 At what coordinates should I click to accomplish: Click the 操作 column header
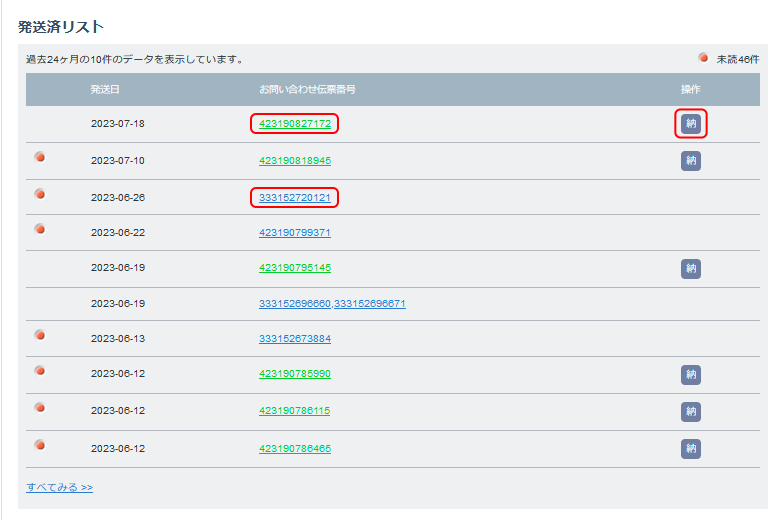[x=690, y=90]
